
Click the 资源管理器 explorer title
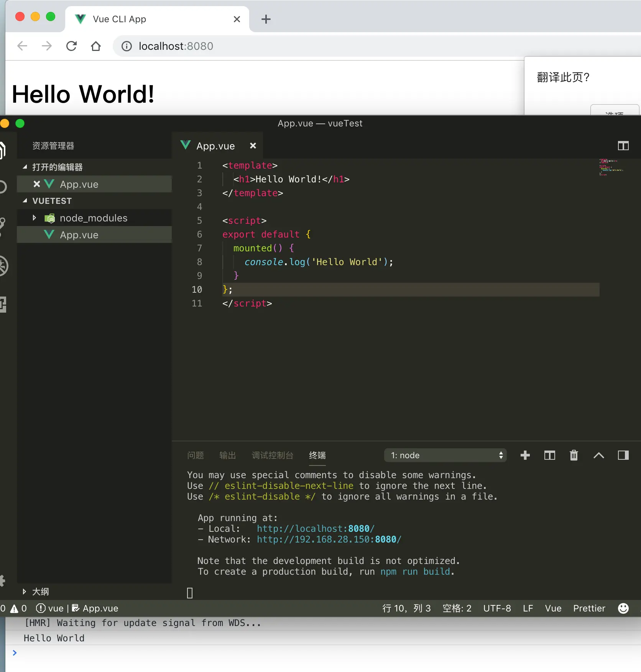pos(53,146)
